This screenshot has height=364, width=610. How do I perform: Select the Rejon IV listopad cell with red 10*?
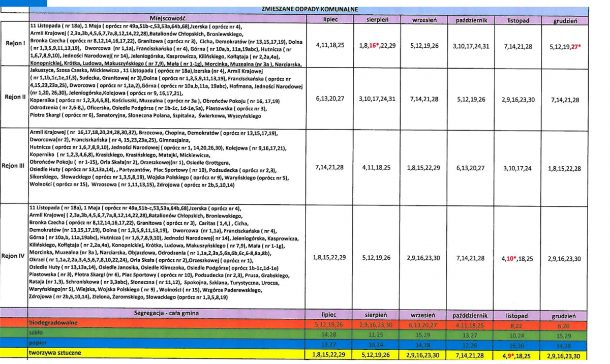pos(518,258)
